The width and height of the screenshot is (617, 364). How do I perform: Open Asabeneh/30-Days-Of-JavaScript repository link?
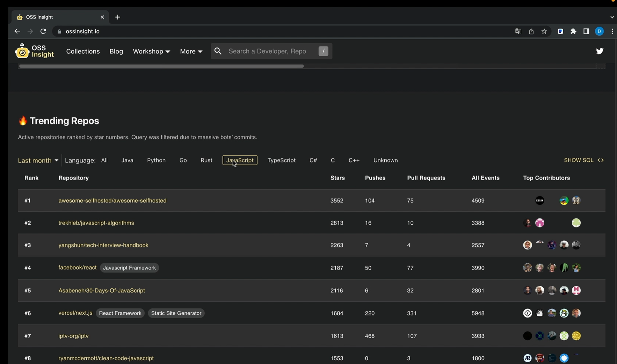[x=102, y=291]
